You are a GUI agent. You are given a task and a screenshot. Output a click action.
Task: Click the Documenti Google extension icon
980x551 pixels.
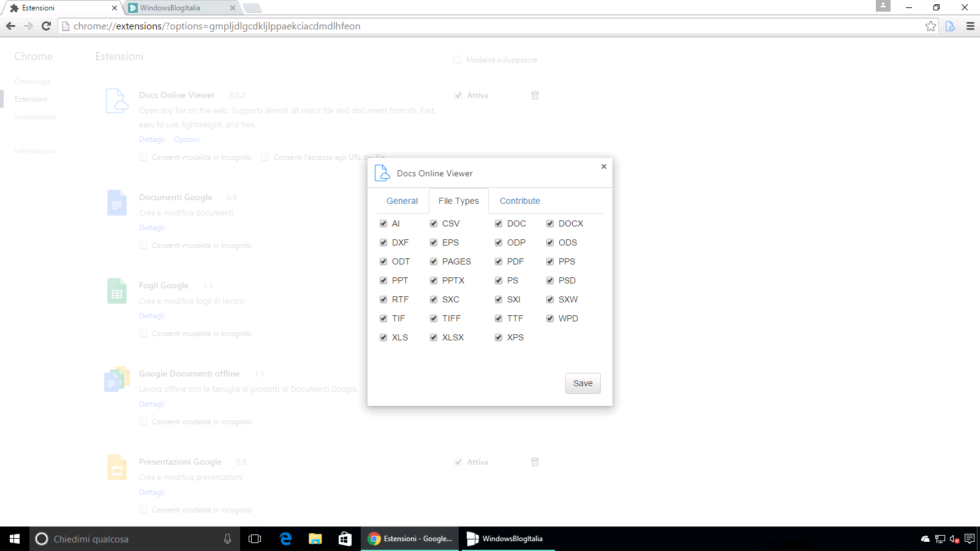(x=117, y=203)
